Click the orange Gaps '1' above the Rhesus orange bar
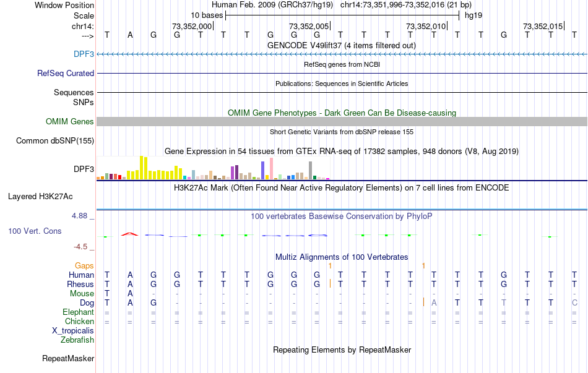The image size is (588, 373). click(330, 266)
